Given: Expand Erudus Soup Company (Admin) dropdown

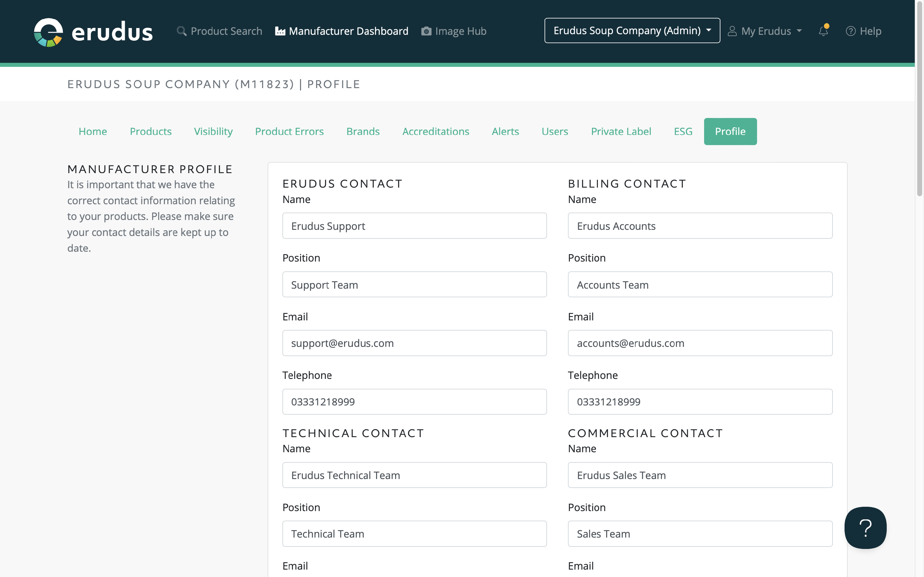Looking at the screenshot, I should [632, 30].
